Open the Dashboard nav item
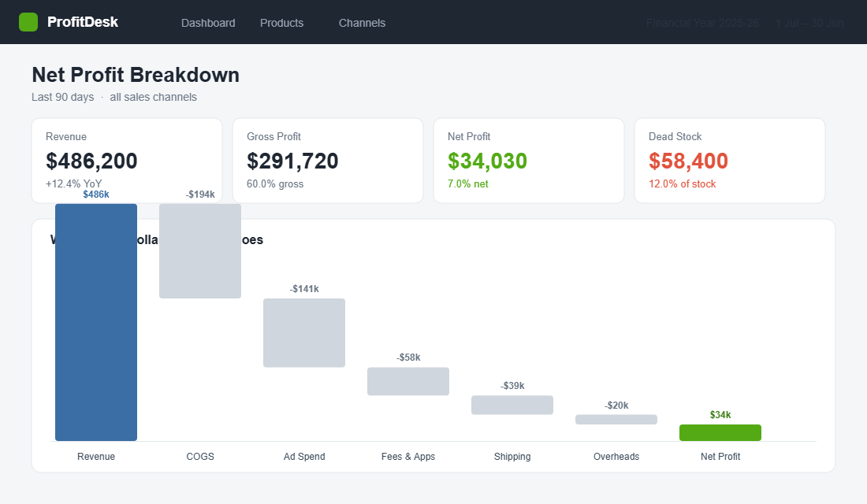The height and width of the screenshot is (504, 867). coord(208,23)
